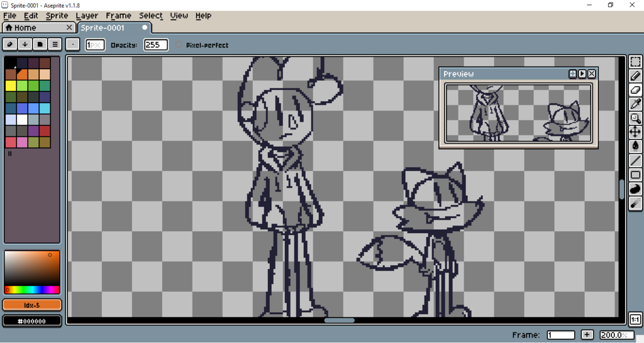Click the foreground color Idx-5 button
The height and width of the screenshot is (343, 644).
coord(32,305)
